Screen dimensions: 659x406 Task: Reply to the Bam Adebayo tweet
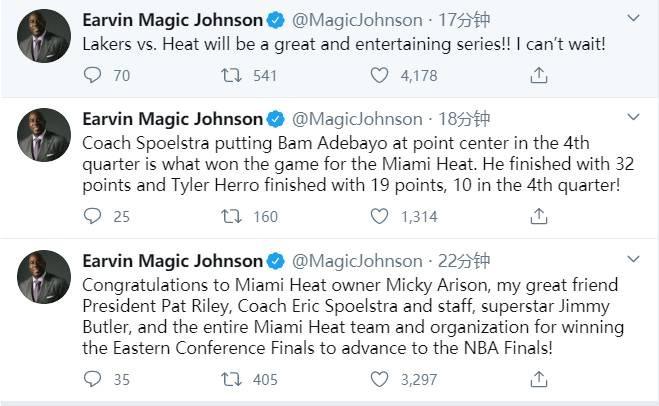93,215
